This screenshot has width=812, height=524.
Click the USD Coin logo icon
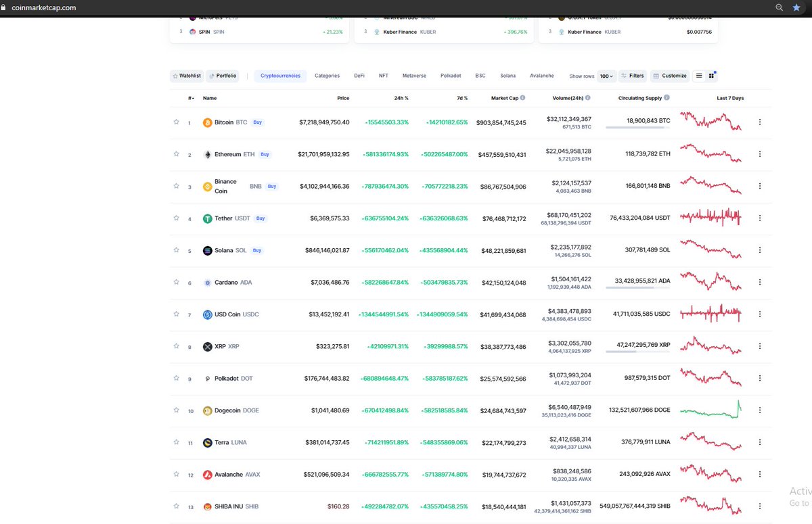pos(208,314)
